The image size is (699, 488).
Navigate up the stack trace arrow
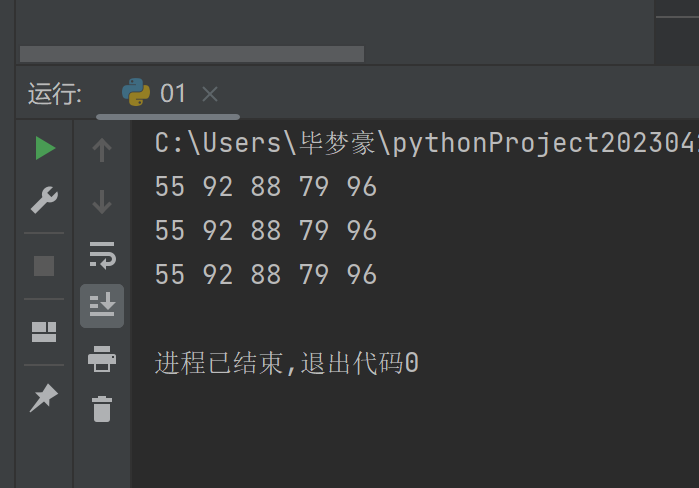[x=102, y=150]
